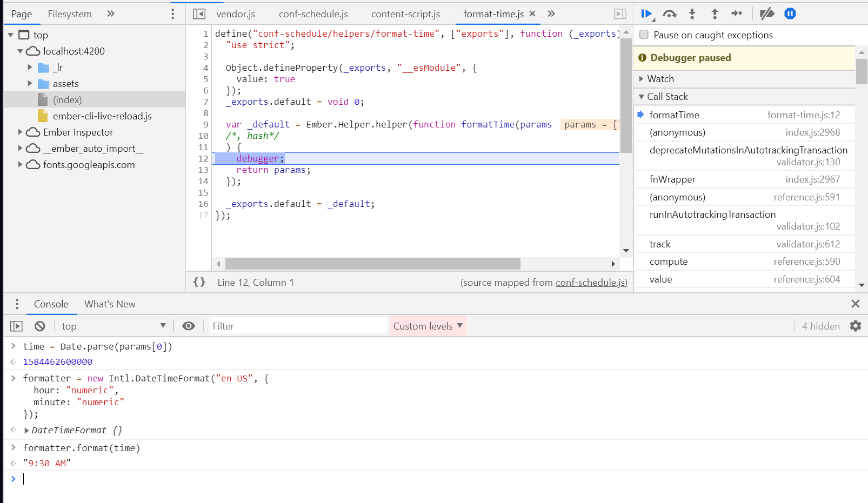Deactivate breakpoints icon
The image size is (868, 503).
(x=766, y=14)
